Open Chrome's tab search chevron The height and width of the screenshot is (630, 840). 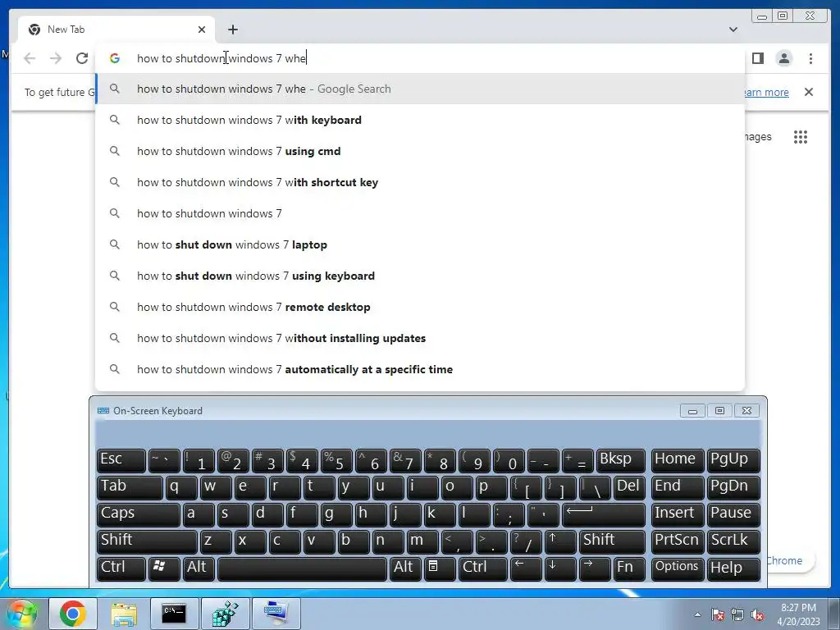tap(733, 30)
